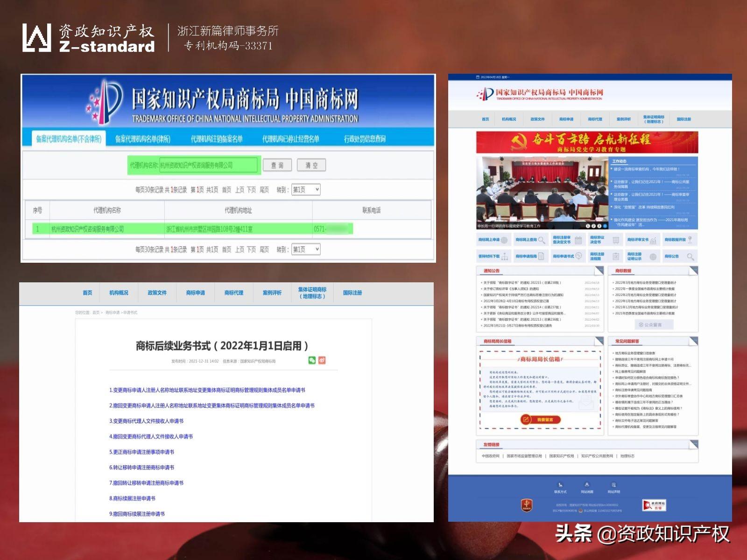The image size is (747, 560).
Task: Expand more of the 常见问题解答 panel corner
Action: coord(693,342)
